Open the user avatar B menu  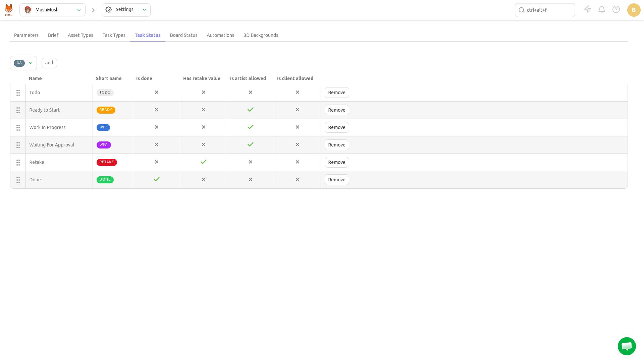(x=634, y=10)
